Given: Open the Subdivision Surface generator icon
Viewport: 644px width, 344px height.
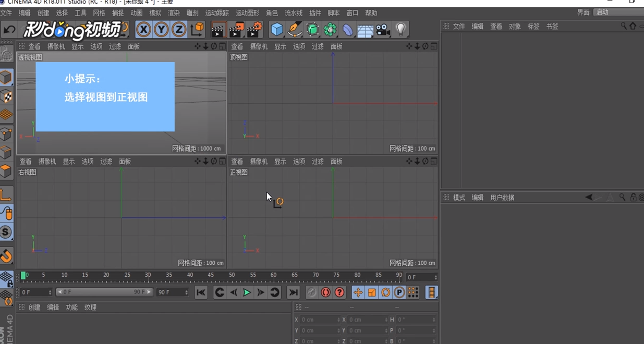Looking at the screenshot, I should point(312,30).
